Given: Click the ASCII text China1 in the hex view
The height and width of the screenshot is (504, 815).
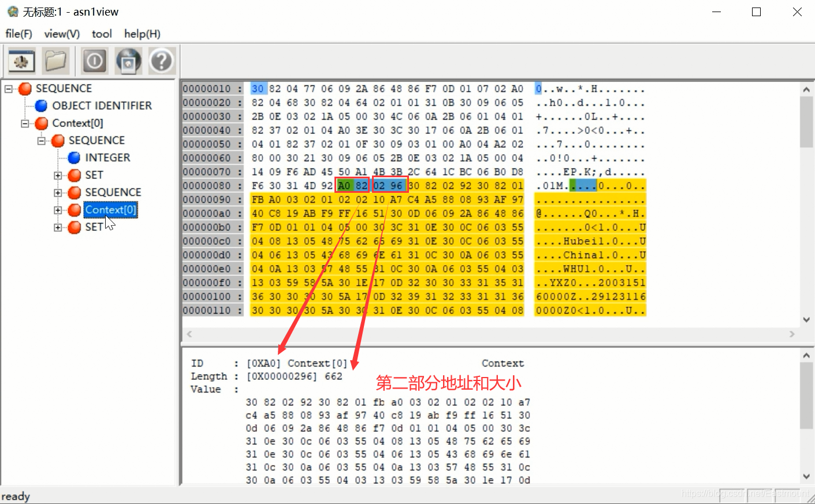Looking at the screenshot, I should pyautogui.click(x=584, y=255).
